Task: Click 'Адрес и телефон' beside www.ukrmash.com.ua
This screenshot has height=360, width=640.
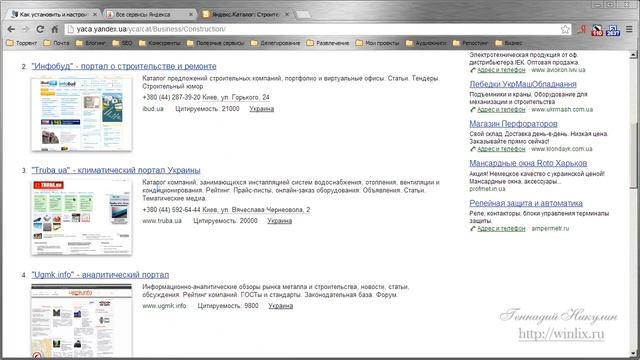Action: [501, 110]
